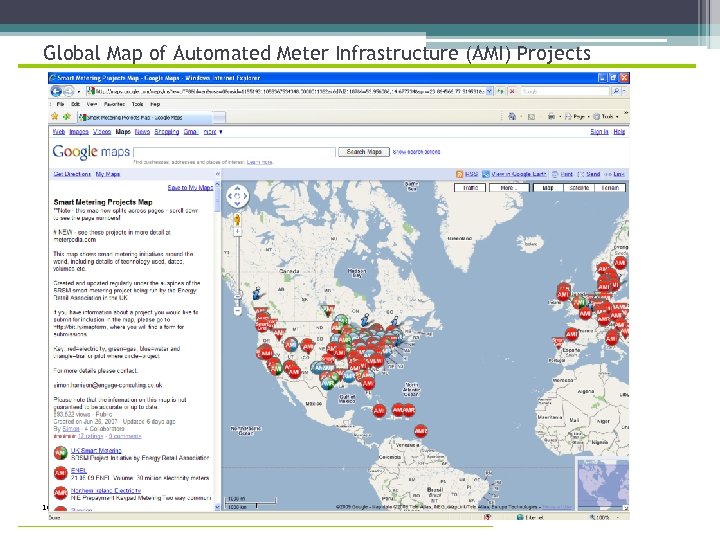Click the Sign in link
The width and height of the screenshot is (720, 540).
(x=599, y=132)
